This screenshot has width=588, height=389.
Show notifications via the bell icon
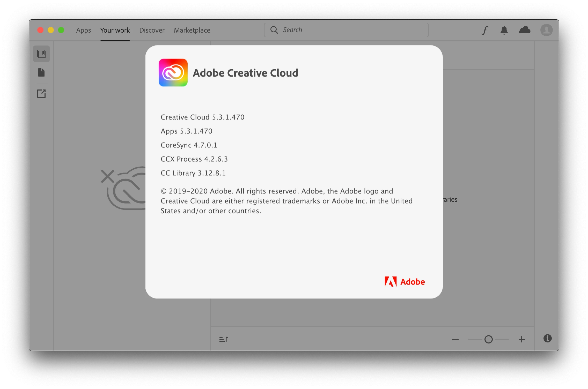[504, 30]
